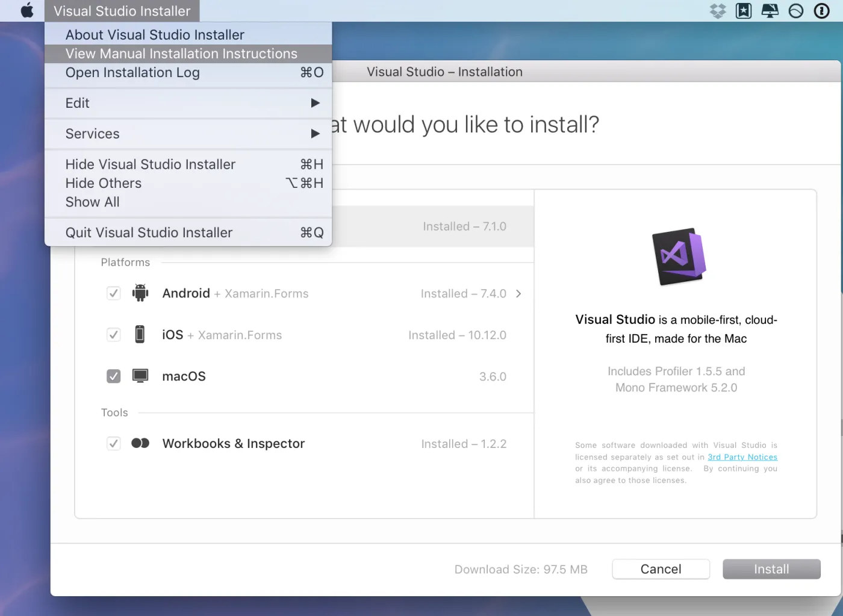Click the Tools section header

point(114,412)
